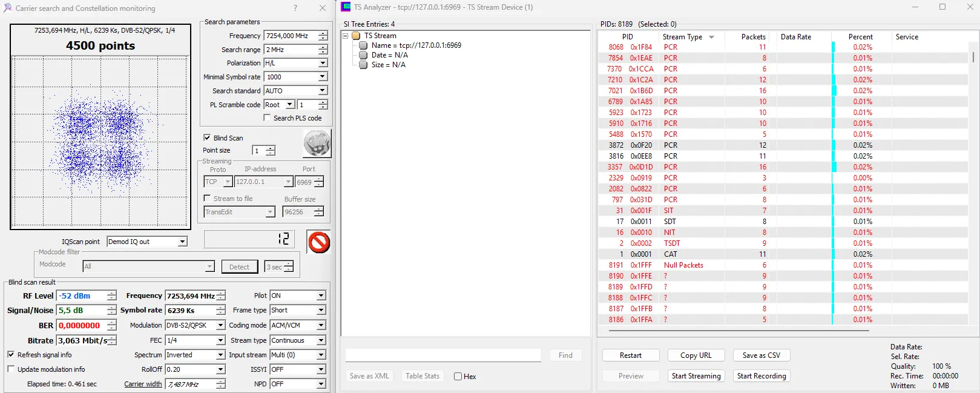Select the Name tcp://127.0.0.1:6969 tree entry
This screenshot has height=393, width=980.
pyautogui.click(x=416, y=45)
